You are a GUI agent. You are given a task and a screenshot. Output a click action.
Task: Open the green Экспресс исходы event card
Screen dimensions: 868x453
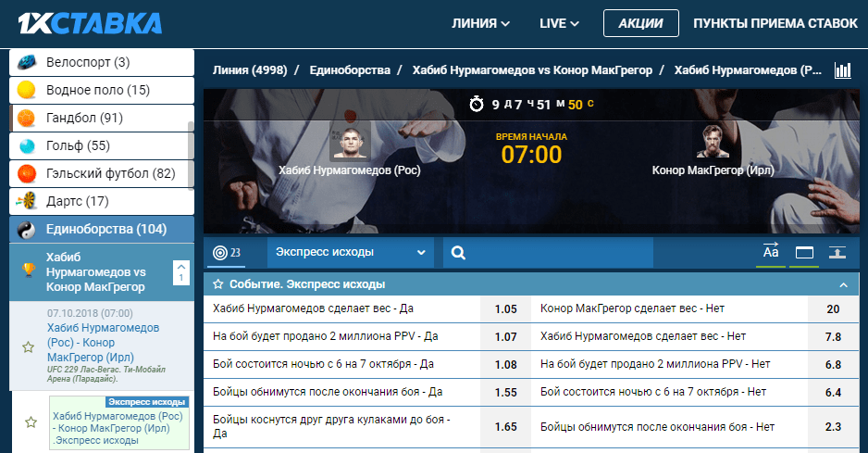point(119,422)
